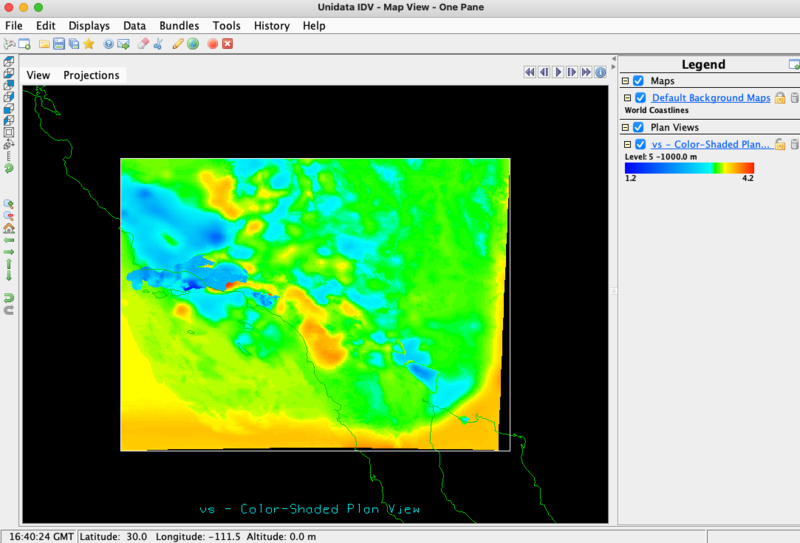Click the green circular auto-rotate arrow icon
This screenshot has height=543, width=800.
[x=9, y=168]
